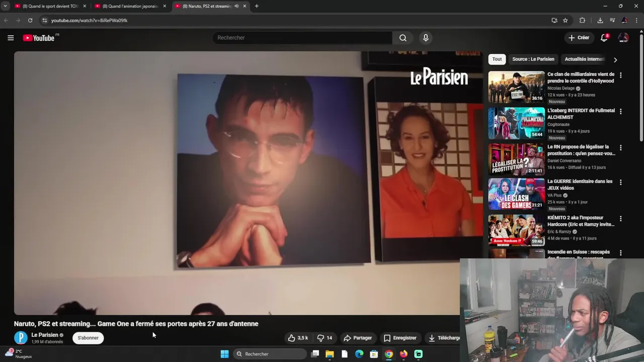Open options for Fullmetal Alchemist video
The image size is (644, 362).
(620, 111)
